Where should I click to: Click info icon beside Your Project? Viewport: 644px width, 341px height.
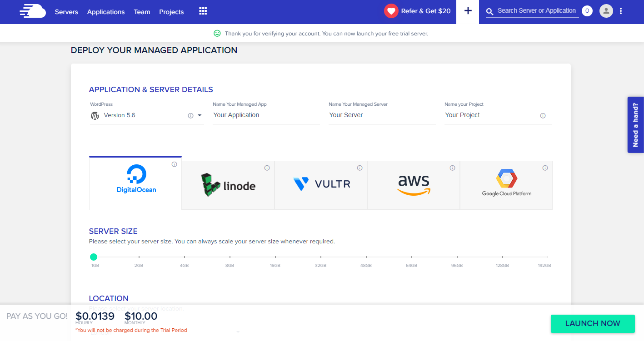(543, 116)
